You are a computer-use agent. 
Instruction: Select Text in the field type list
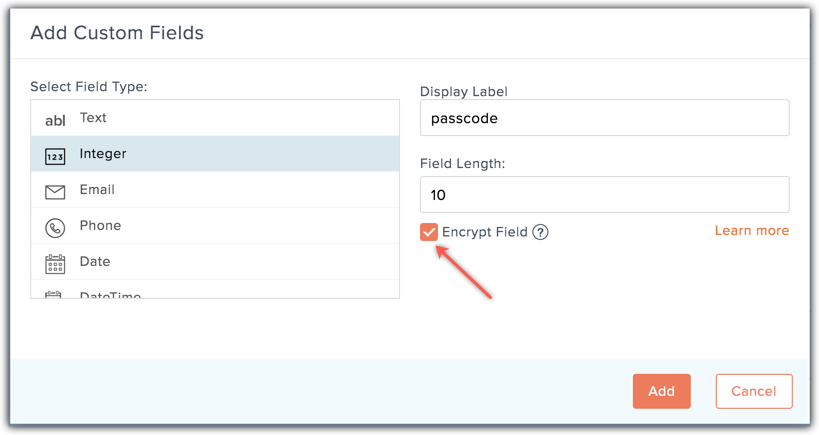pos(215,118)
